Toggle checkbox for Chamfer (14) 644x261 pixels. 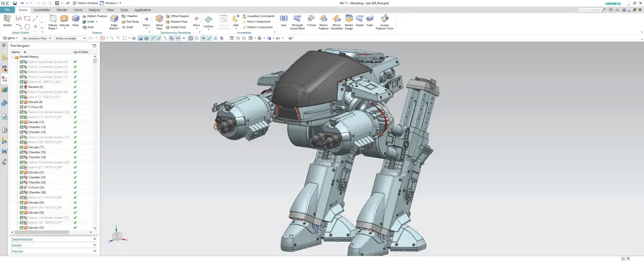[21, 132]
